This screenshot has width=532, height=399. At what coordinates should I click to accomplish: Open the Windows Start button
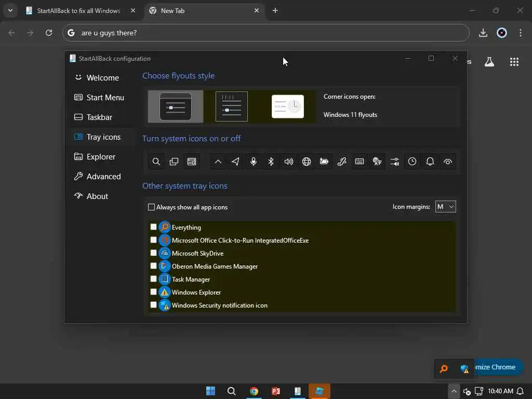click(211, 391)
